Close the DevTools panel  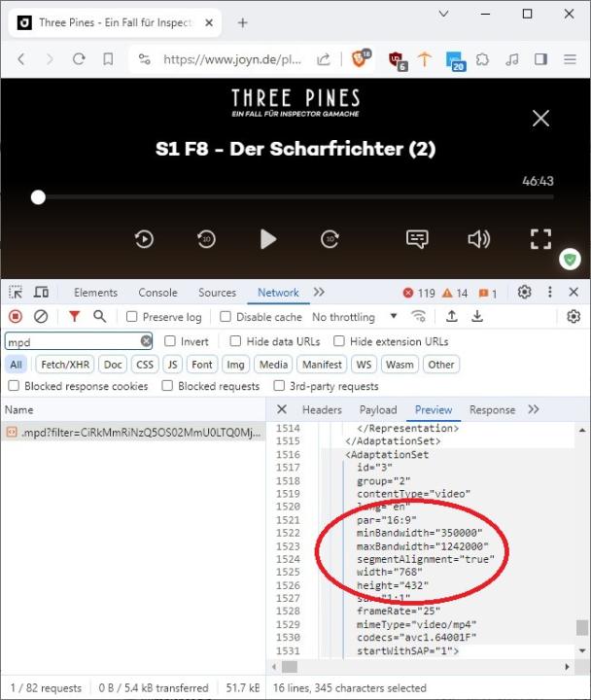[574, 293]
